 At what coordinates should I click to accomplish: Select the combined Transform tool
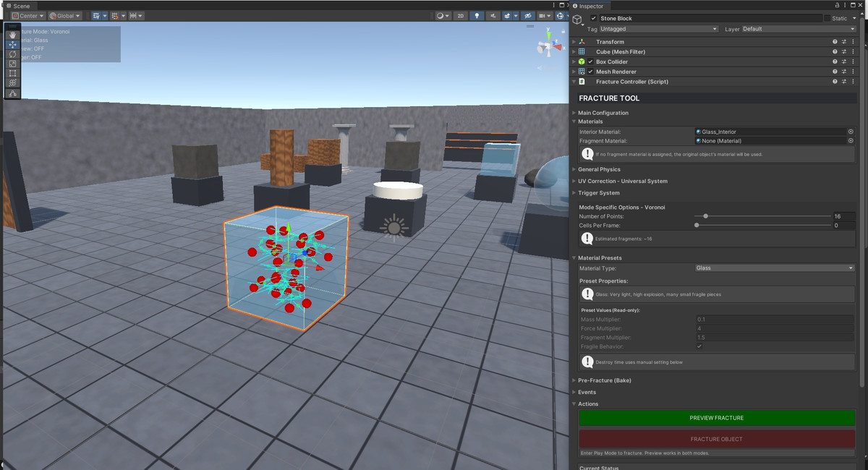pos(13,82)
